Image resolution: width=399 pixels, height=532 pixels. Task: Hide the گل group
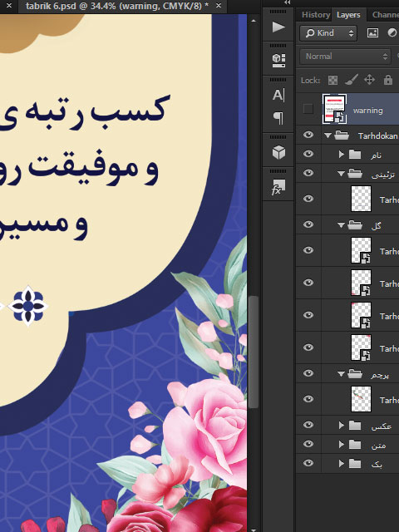pos(308,224)
